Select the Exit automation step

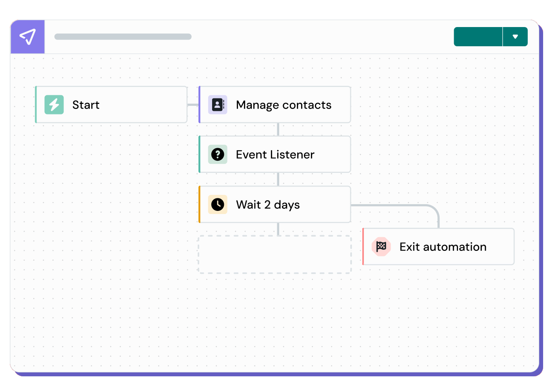tap(438, 247)
